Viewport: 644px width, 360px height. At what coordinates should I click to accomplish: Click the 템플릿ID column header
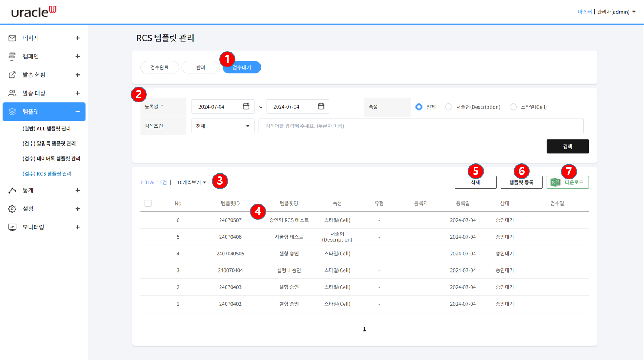click(x=230, y=203)
